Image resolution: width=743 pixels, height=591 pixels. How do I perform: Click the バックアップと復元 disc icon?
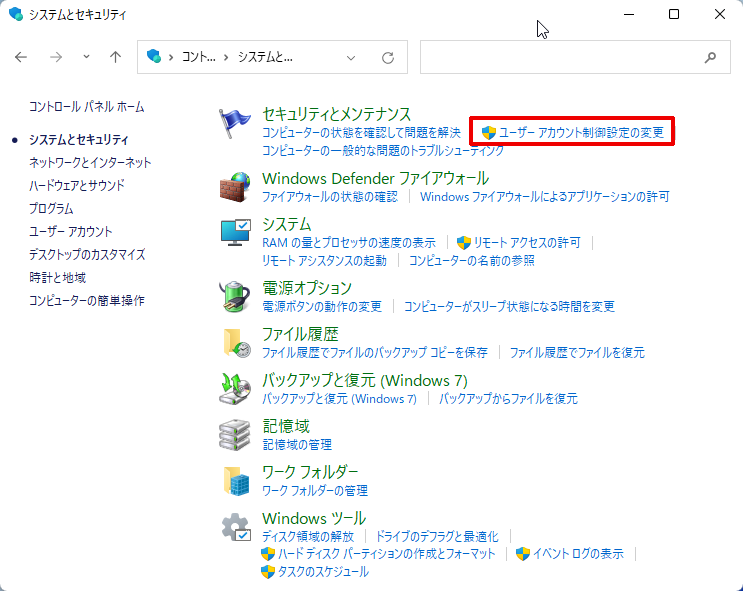click(x=235, y=389)
